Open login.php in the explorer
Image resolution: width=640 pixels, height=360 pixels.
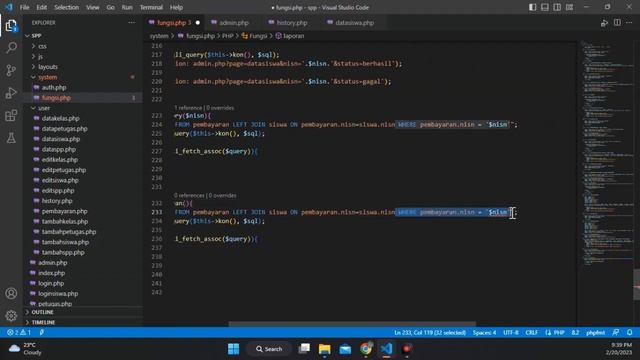coord(51,283)
